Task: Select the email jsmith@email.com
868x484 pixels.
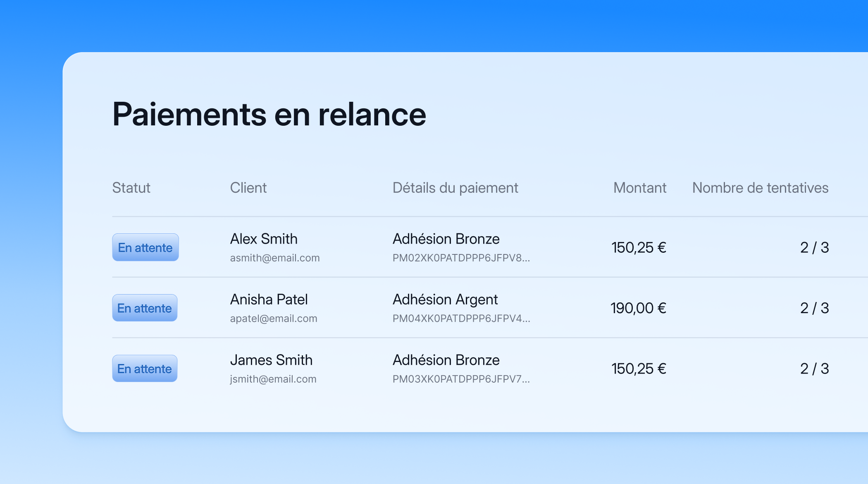Action: click(273, 379)
